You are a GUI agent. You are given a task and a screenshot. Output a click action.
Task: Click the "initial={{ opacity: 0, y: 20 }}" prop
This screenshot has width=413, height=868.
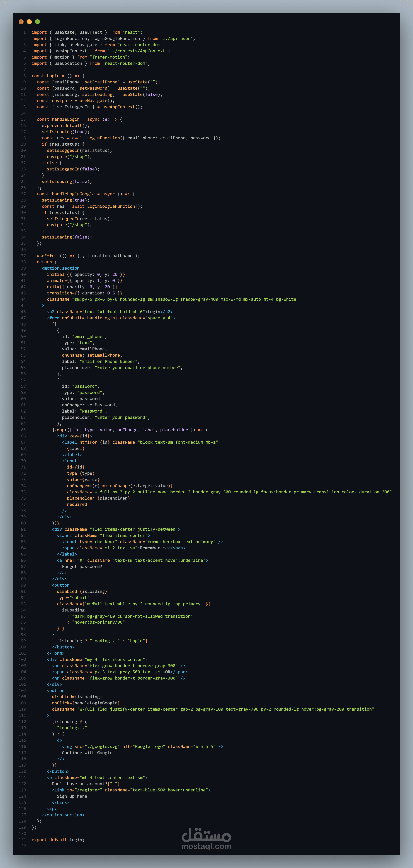click(x=86, y=275)
